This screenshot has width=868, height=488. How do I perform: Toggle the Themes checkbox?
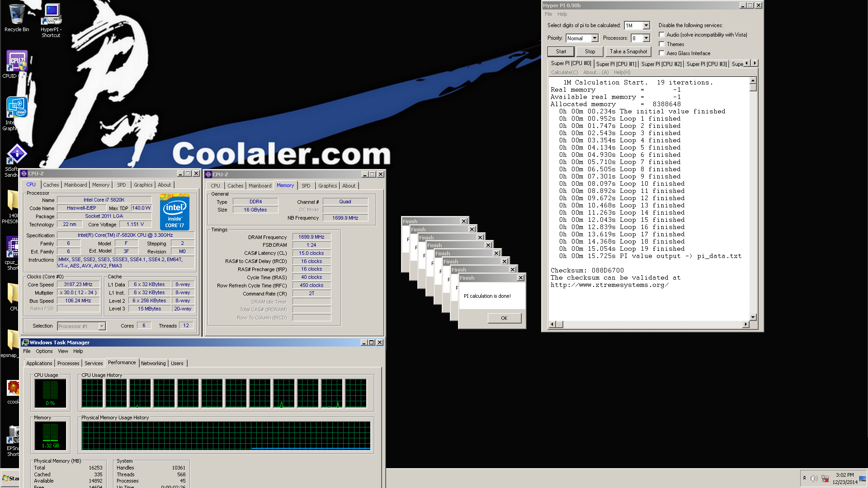[x=661, y=44]
